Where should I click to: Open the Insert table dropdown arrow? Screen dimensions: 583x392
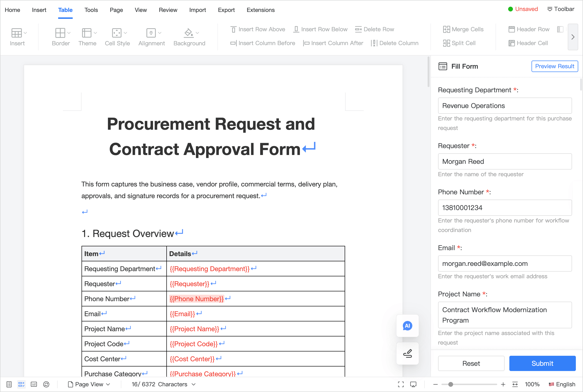pos(25,33)
